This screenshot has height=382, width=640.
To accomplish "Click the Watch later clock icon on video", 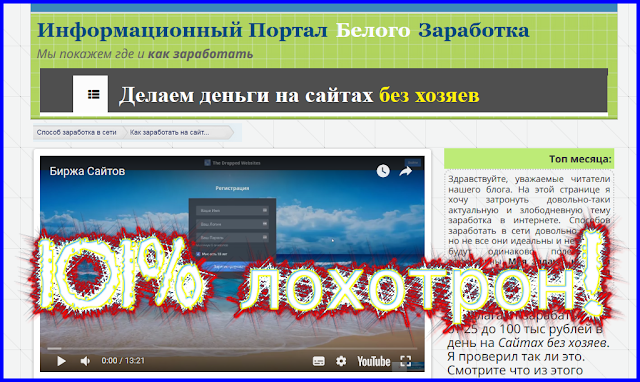I will 383,171.
